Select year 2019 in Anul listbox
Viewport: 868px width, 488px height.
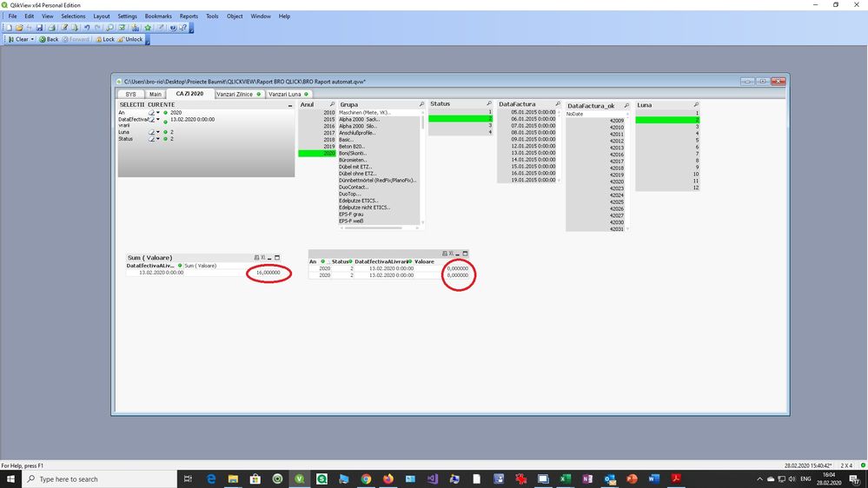click(316, 147)
